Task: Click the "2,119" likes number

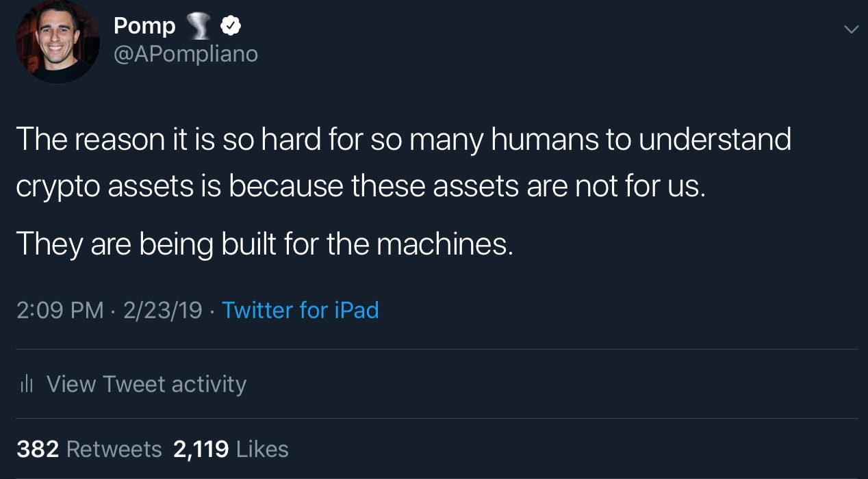Action: 201,449
